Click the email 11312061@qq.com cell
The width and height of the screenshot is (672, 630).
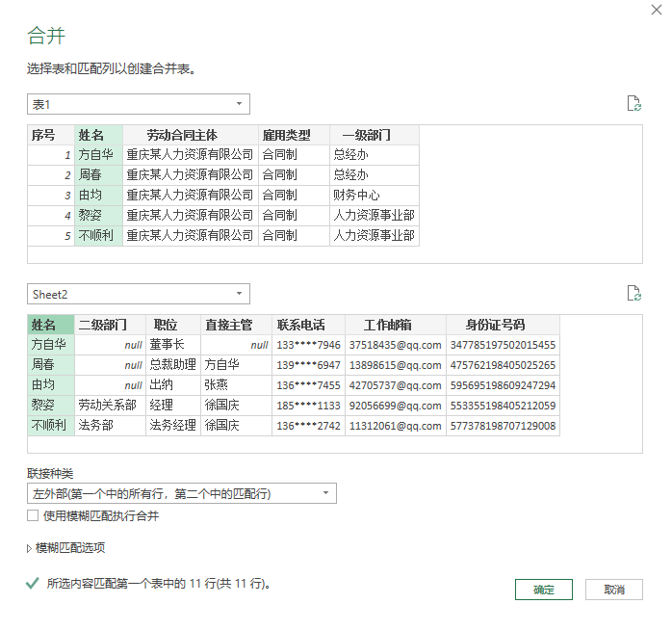(x=396, y=425)
